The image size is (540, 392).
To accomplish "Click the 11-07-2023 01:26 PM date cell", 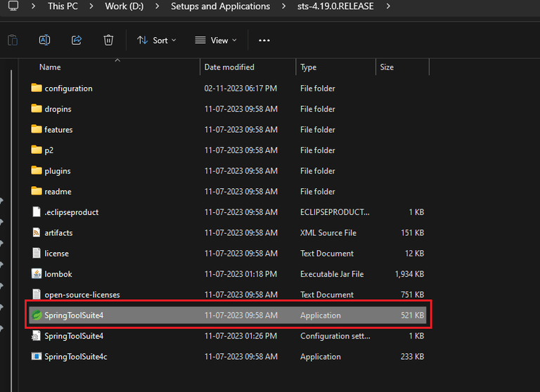I will click(240, 337).
